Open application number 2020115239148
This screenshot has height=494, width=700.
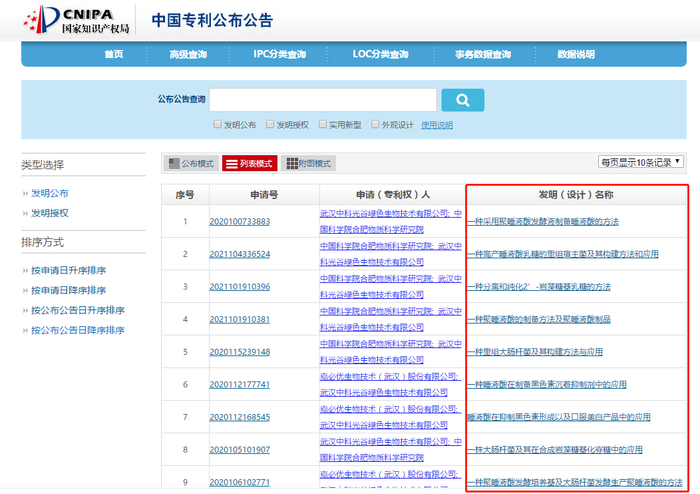[240, 352]
